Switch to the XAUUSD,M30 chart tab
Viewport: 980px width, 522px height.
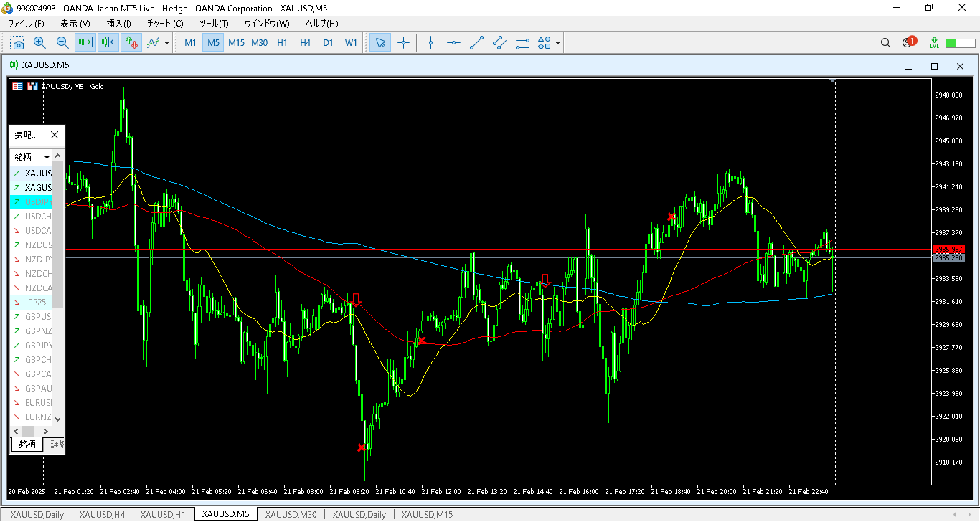[291, 515]
